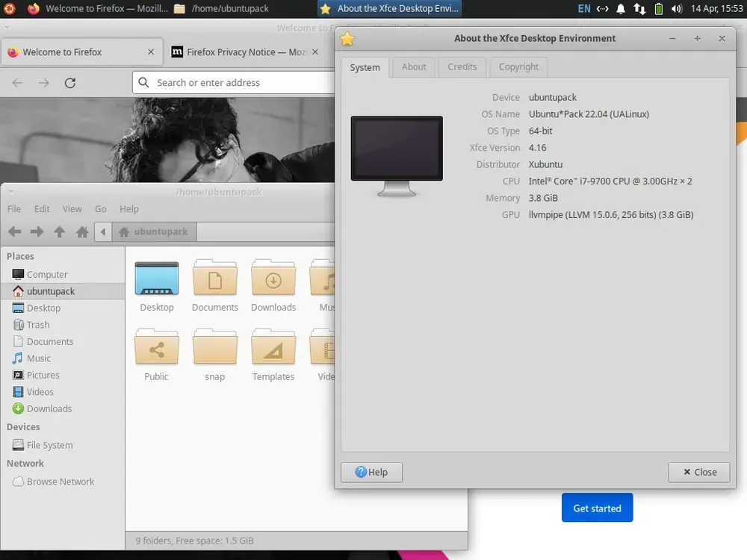Open Browse Network in sidebar
Viewport: 747px width, 560px height.
pyautogui.click(x=62, y=482)
